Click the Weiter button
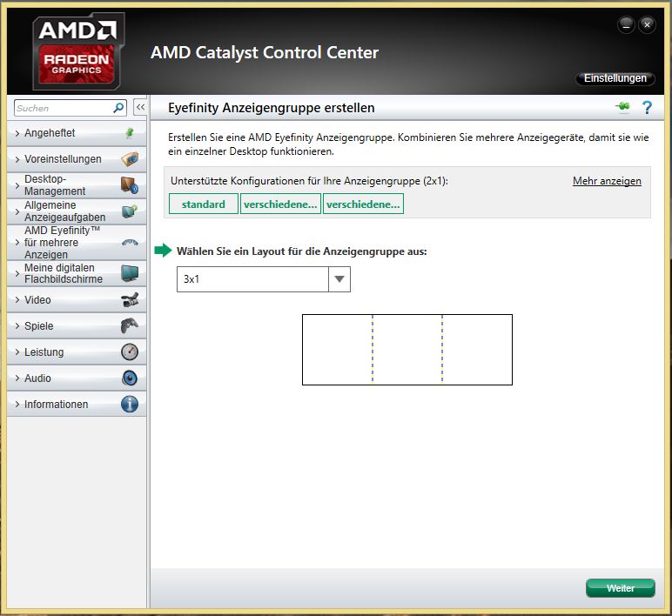The height and width of the screenshot is (616, 672). click(620, 588)
